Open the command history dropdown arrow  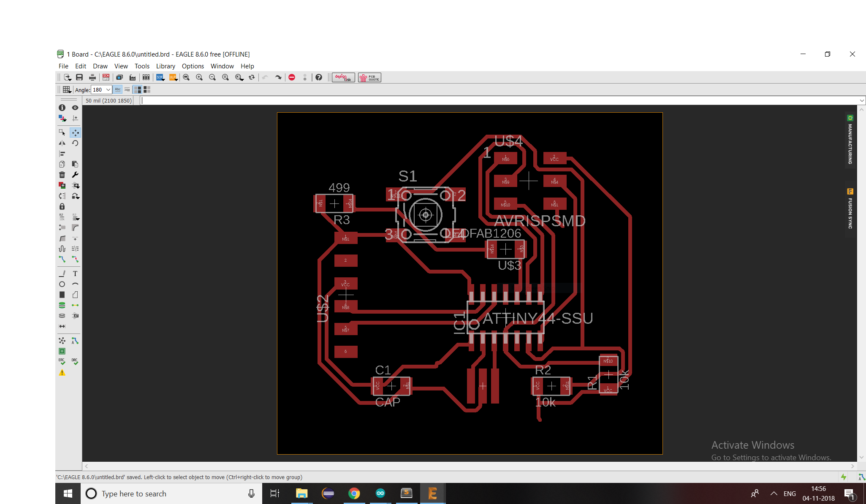[x=862, y=100]
